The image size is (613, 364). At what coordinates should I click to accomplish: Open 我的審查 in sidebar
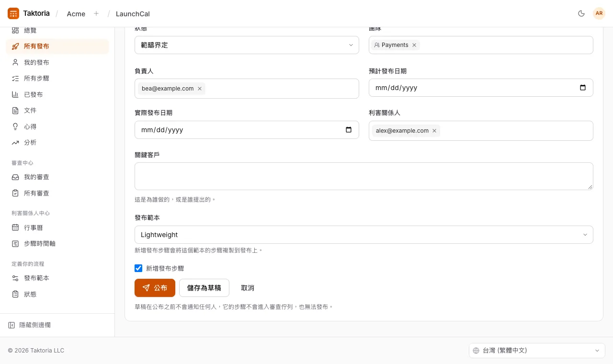(x=57, y=177)
